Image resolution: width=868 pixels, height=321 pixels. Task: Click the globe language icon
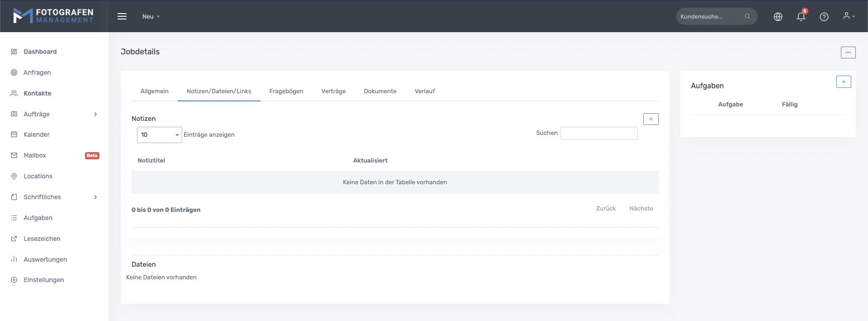778,17
